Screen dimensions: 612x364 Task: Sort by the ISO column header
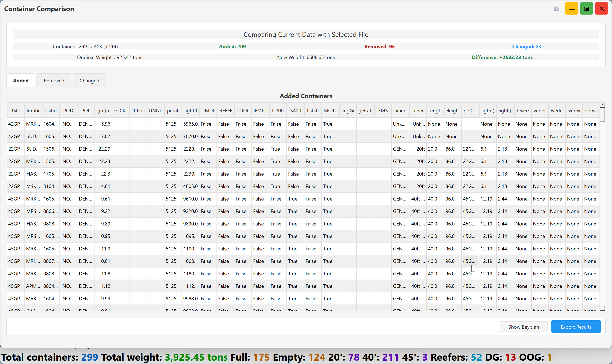[16, 111]
